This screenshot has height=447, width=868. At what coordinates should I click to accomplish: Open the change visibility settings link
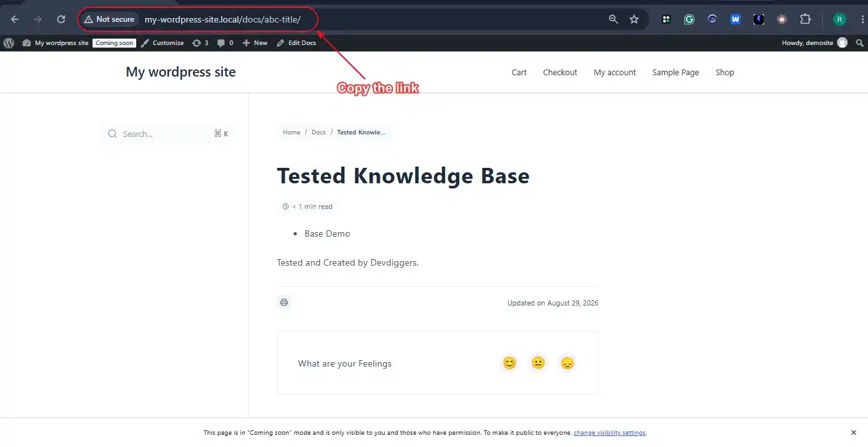610,433
